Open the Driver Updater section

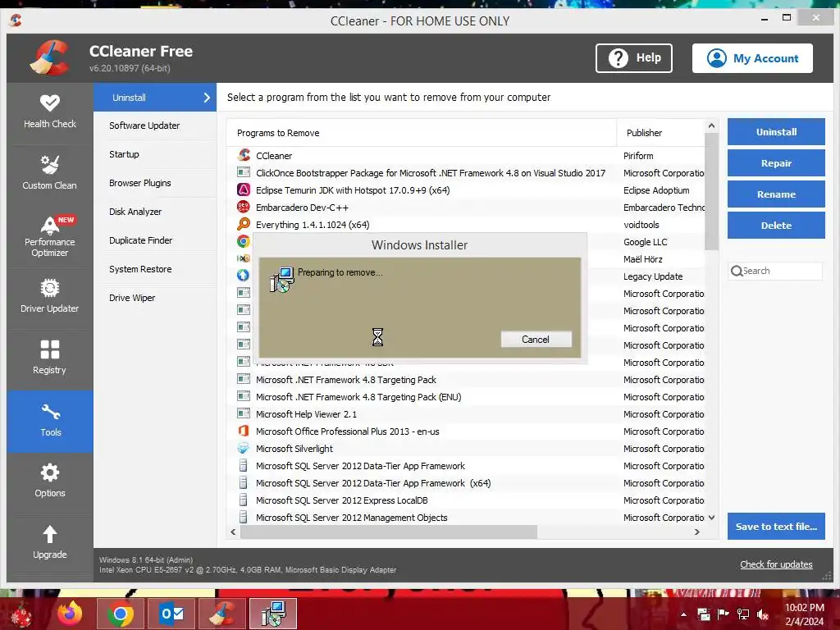50,297
